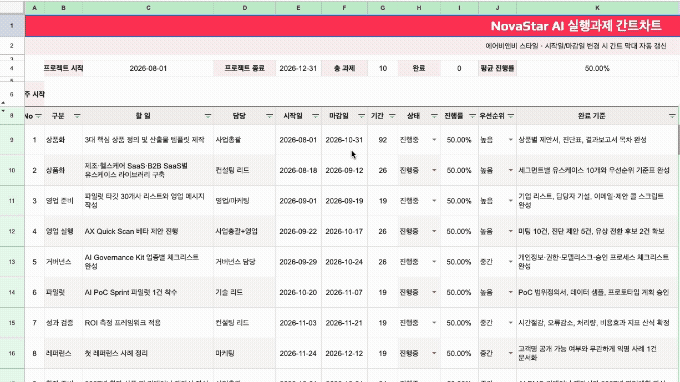Open the filter icon on 시작일 header

coord(315,116)
